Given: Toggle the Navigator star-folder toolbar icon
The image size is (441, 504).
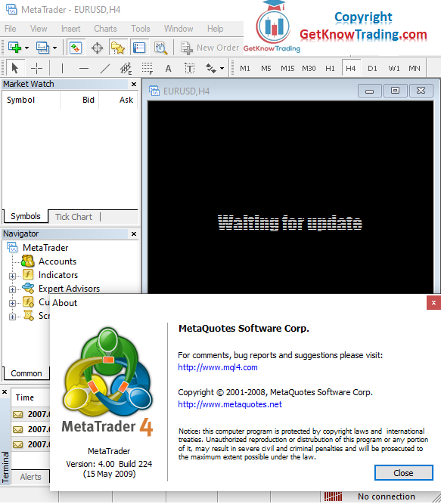Looking at the screenshot, I should [118, 48].
